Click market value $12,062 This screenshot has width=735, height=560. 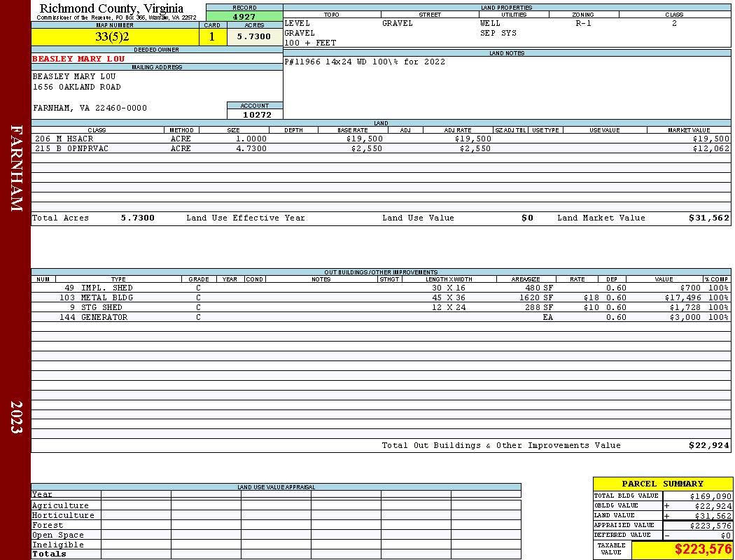(x=710, y=148)
